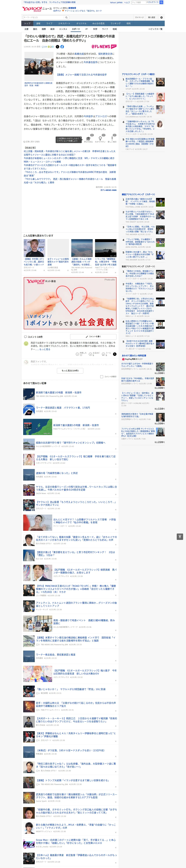React with 新しい視点 exclamation icon
This screenshot has height=868, width=186.
(x=112, y=138)
